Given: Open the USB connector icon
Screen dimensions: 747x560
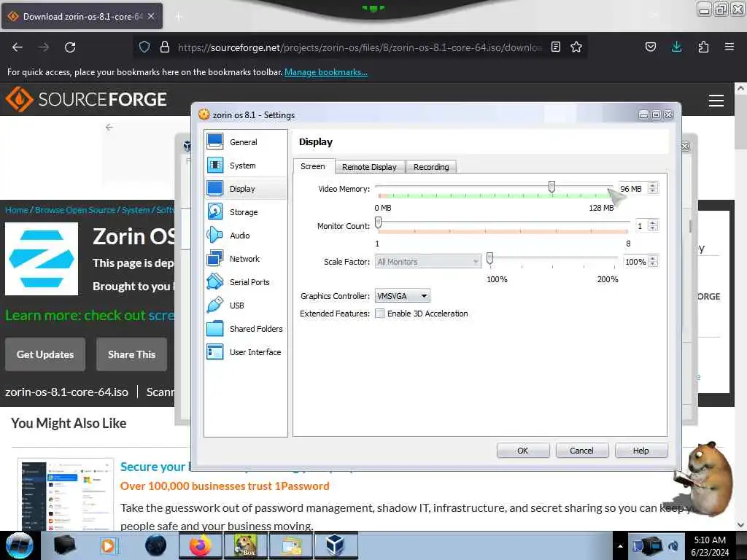Looking at the screenshot, I should pyautogui.click(x=215, y=305).
